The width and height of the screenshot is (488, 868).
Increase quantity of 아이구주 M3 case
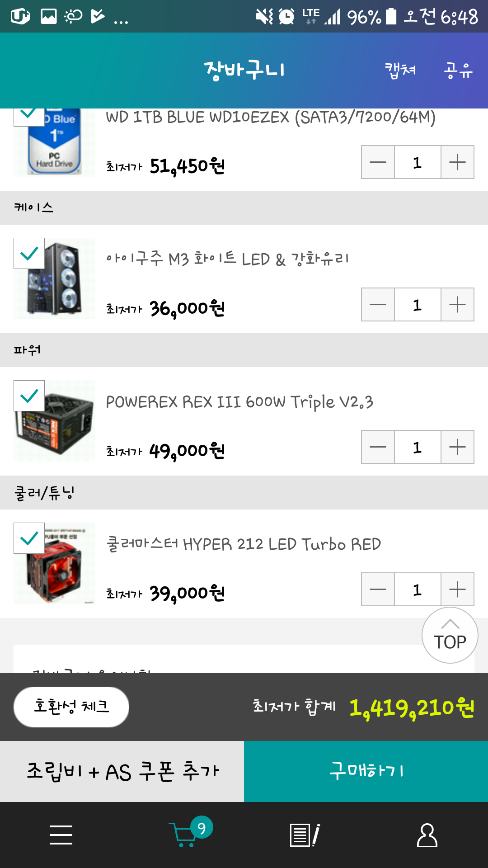tap(457, 305)
